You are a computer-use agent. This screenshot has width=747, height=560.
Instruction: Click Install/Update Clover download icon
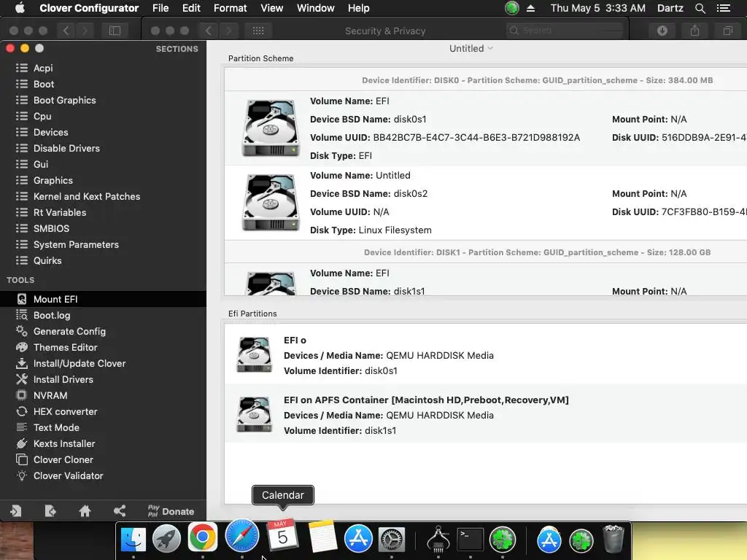click(22, 363)
